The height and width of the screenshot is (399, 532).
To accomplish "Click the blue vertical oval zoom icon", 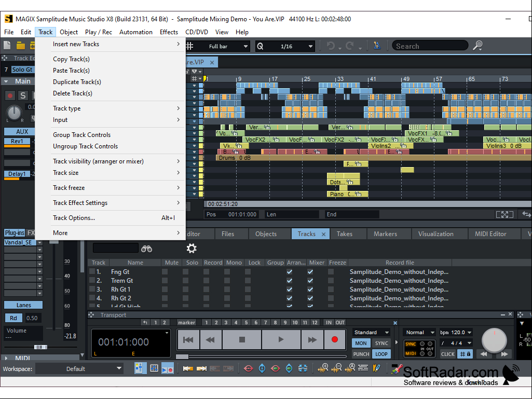I will coord(262,368).
